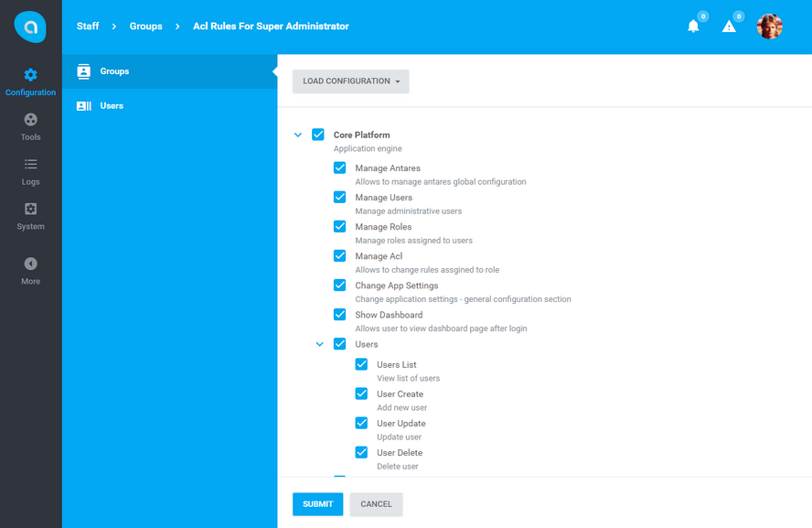
Task: Open the Load Configuration dropdown
Action: click(350, 81)
